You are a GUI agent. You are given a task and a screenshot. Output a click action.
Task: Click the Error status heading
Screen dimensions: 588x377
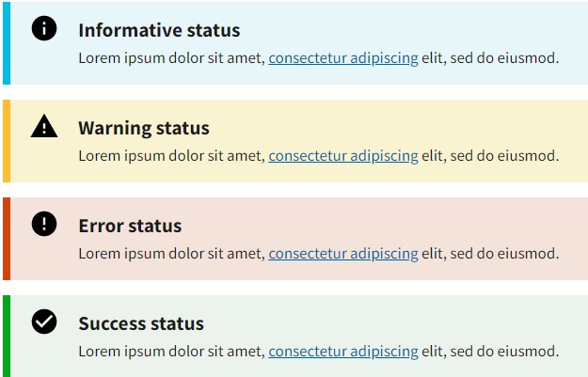(x=130, y=226)
